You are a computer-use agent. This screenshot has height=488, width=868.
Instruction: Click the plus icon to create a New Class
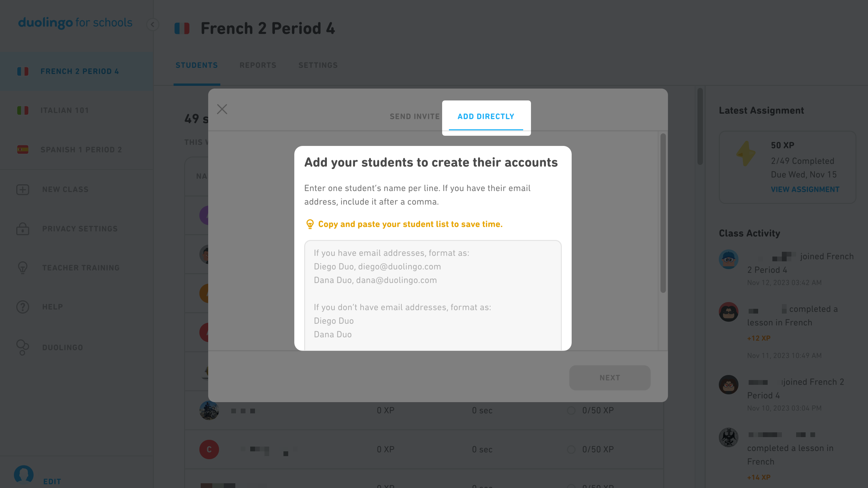(x=22, y=189)
